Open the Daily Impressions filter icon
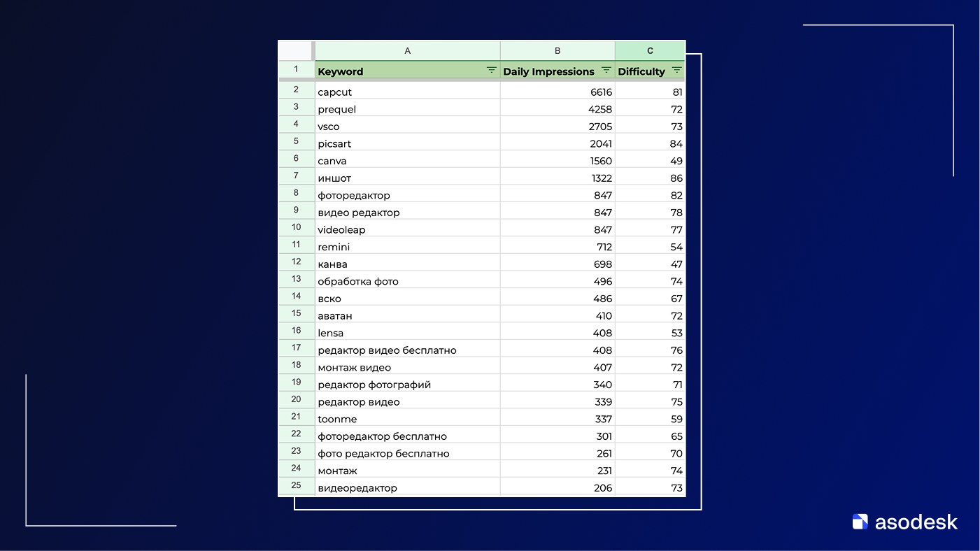Screen dimensions: 980x551 coord(606,71)
